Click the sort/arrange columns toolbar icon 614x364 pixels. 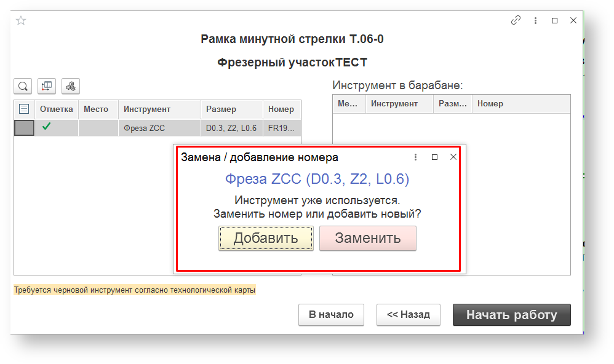coord(47,86)
